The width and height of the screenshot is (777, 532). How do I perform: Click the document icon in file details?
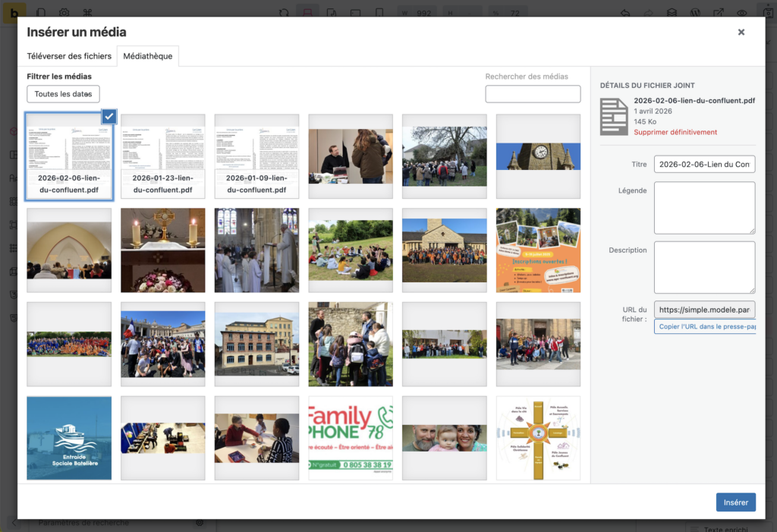click(614, 117)
